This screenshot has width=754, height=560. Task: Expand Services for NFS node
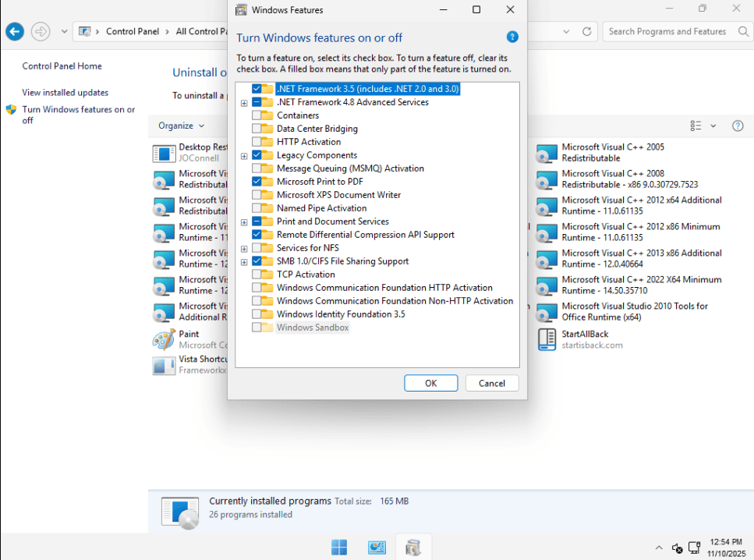point(244,249)
